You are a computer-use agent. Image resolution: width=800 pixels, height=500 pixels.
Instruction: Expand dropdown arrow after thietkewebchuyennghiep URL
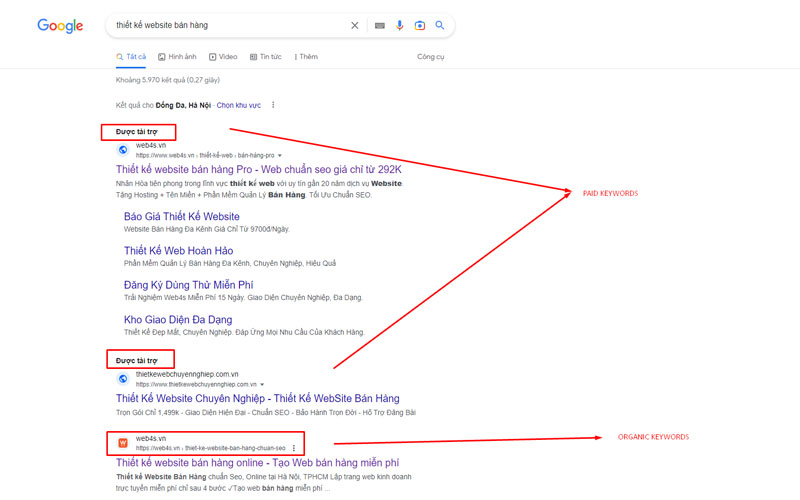[x=262, y=384]
